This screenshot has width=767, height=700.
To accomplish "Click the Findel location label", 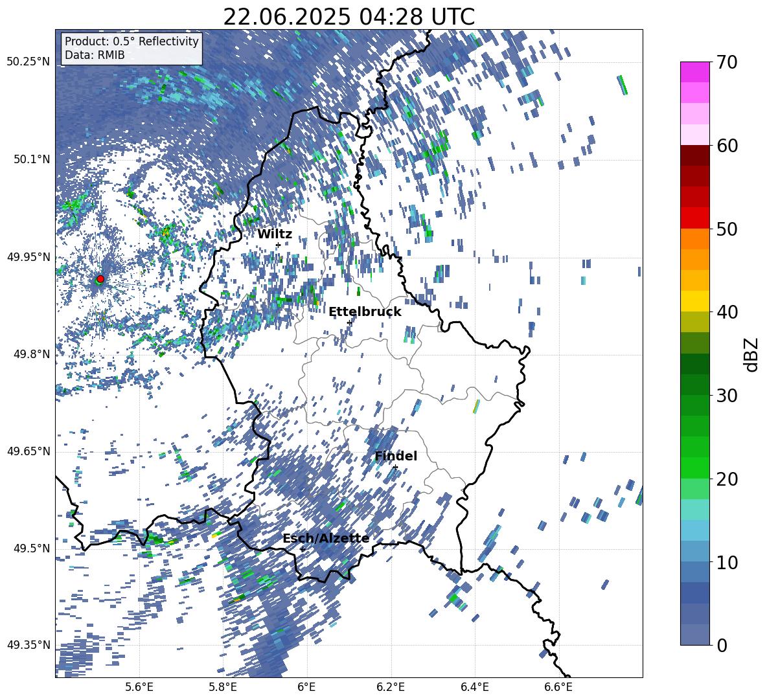I will coord(396,456).
